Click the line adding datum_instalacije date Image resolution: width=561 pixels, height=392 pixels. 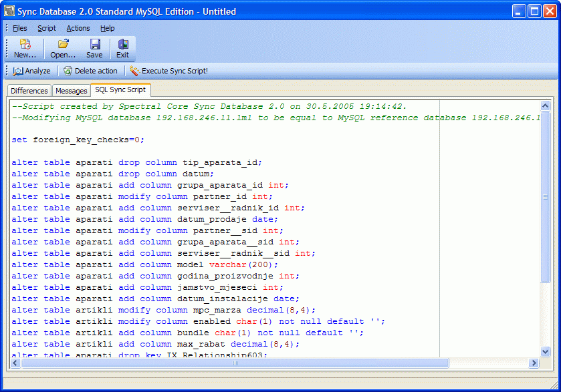pyautogui.click(x=155, y=299)
